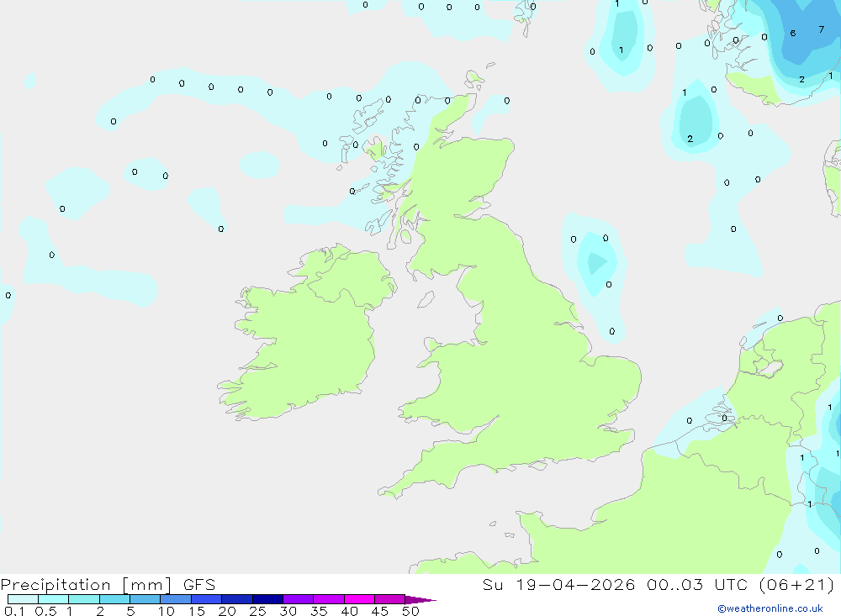Viewport: 841px width, 616px height.
Task: Click the lightest cyan 0.1–0.5 legend swatch
Action: pos(23,599)
